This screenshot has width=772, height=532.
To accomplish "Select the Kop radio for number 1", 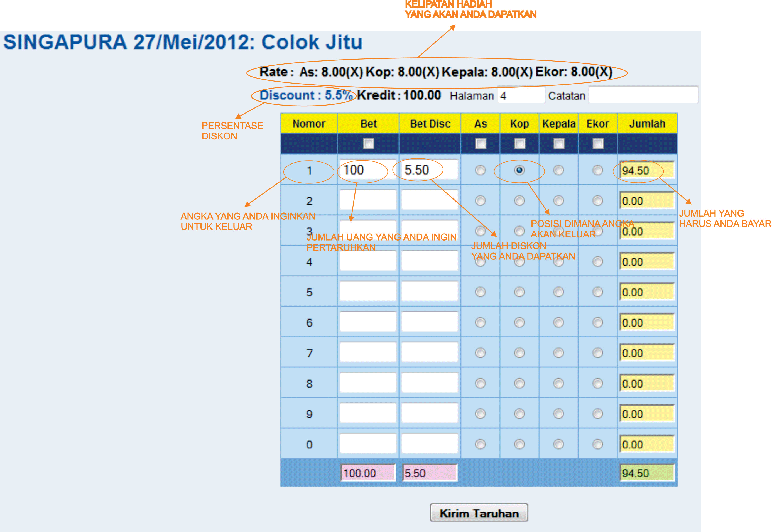I will pyautogui.click(x=519, y=170).
